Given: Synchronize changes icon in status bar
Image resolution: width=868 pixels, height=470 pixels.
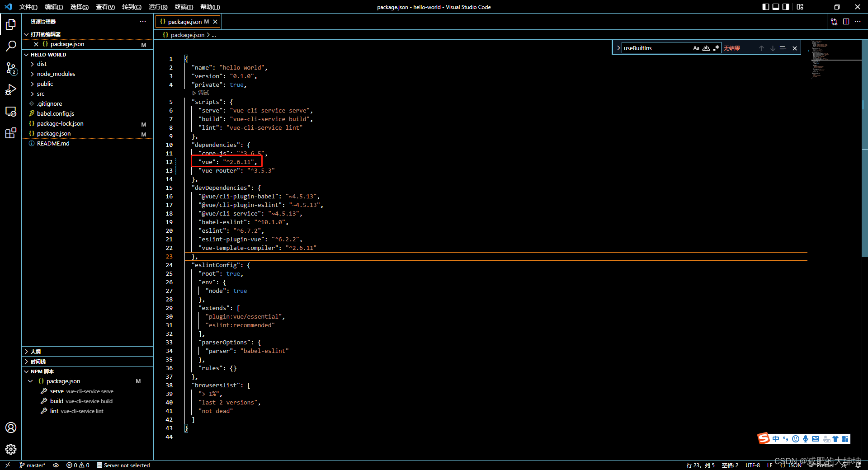Looking at the screenshot, I should (x=56, y=465).
